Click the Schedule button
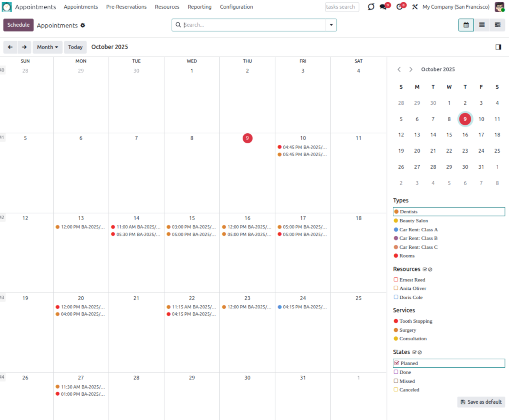The height and width of the screenshot is (420, 509). coord(18,25)
